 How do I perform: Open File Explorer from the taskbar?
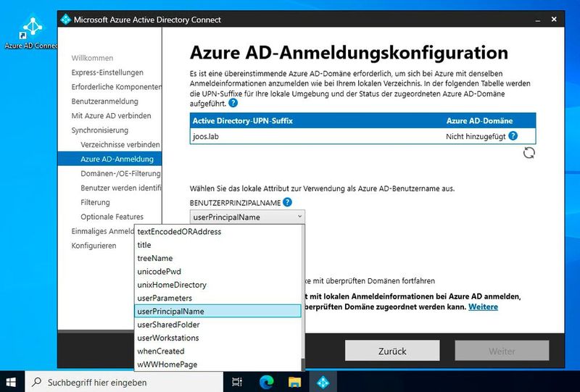pyautogui.click(x=295, y=382)
